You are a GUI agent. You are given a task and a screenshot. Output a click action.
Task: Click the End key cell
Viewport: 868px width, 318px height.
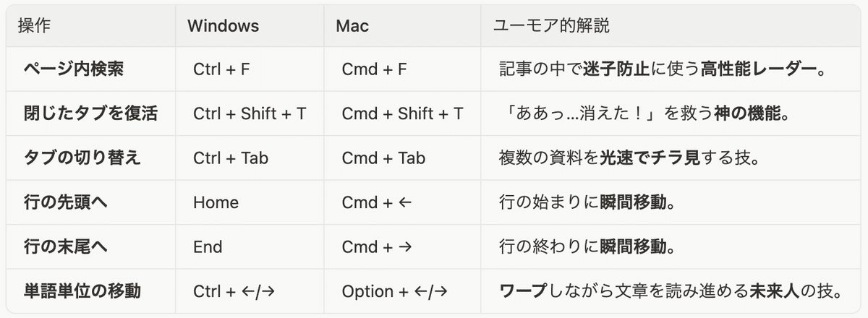[208, 247]
